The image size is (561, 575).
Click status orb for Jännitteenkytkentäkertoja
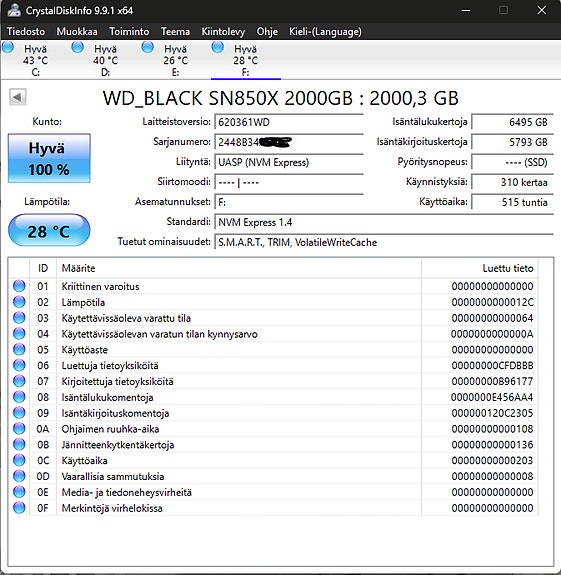click(x=19, y=444)
